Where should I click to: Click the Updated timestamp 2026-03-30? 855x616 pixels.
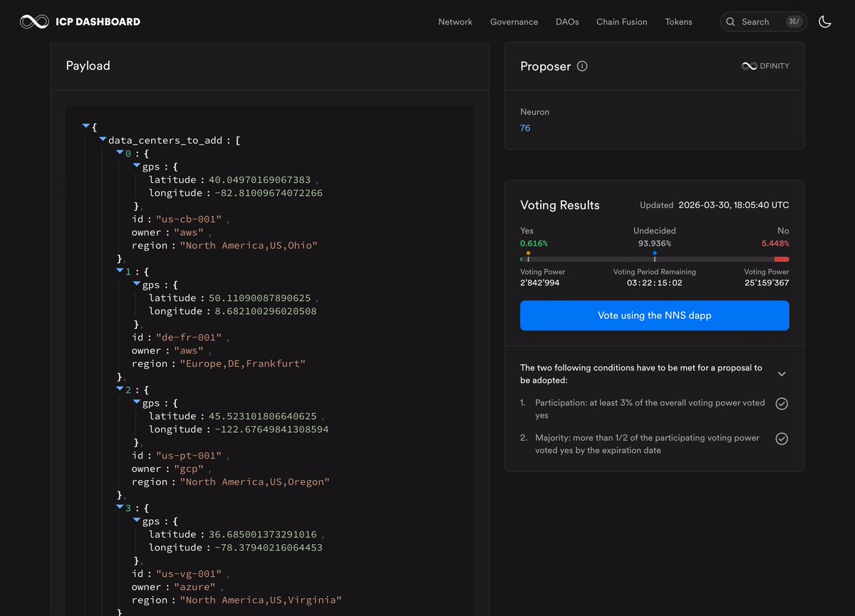734,205
